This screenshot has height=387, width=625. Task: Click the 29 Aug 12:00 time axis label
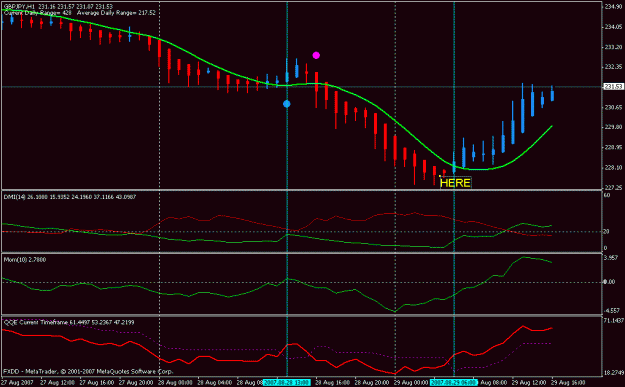[529, 383]
